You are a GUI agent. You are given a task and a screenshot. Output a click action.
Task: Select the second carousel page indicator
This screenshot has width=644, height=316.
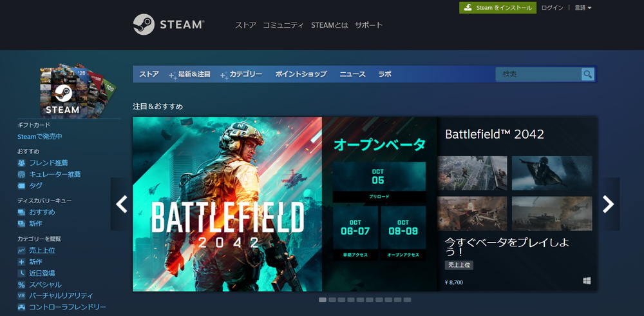click(x=332, y=299)
